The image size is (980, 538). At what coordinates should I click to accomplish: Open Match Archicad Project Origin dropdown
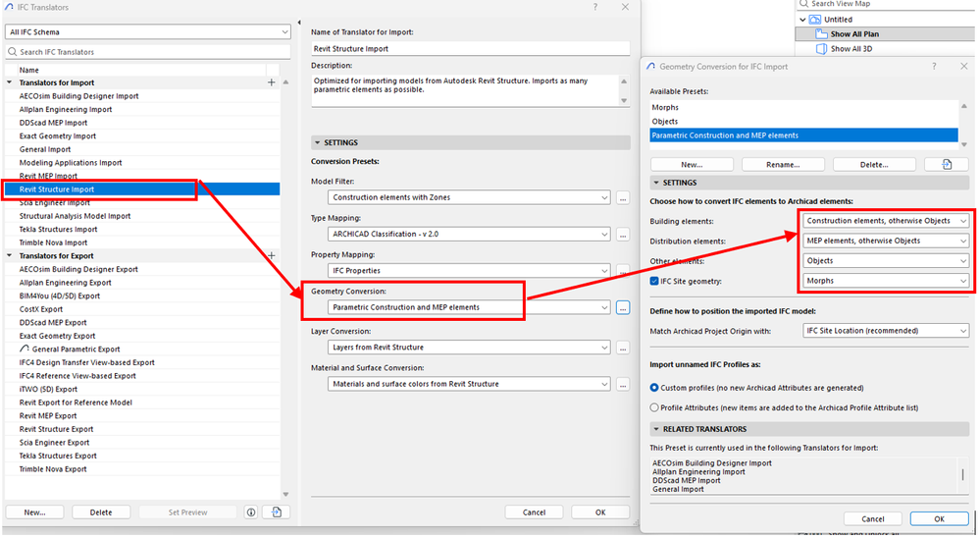tap(886, 331)
